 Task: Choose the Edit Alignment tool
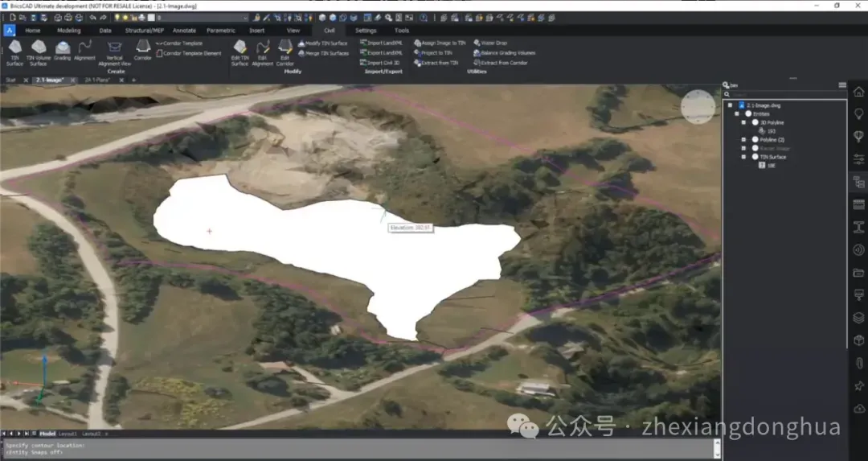[262, 52]
